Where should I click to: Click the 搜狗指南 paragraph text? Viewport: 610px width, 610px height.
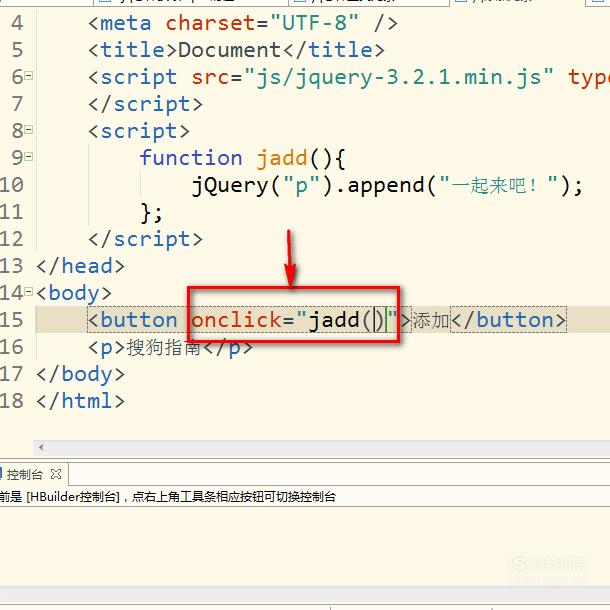pyautogui.click(x=164, y=347)
